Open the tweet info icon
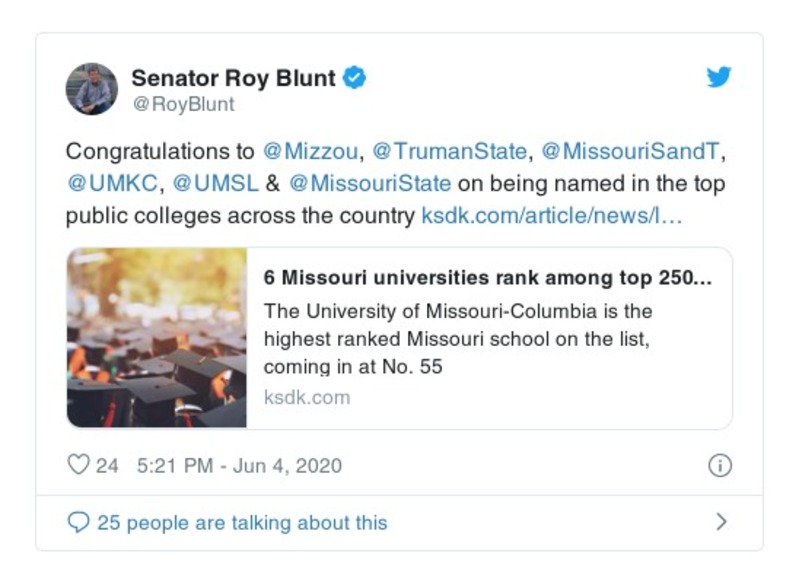The width and height of the screenshot is (799, 585). [x=719, y=465]
